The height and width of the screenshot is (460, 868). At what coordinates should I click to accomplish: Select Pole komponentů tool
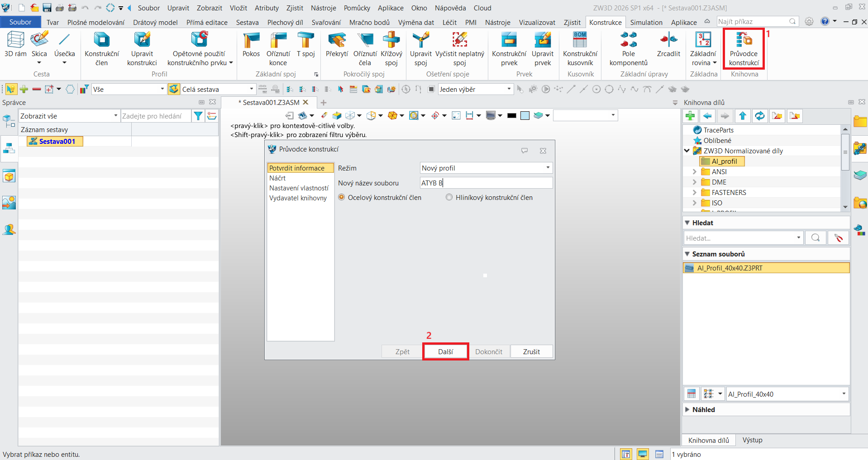coord(629,49)
